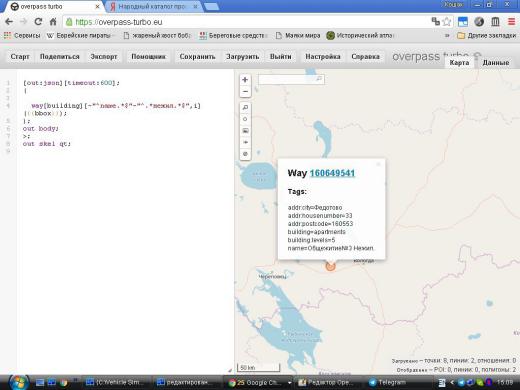Screen dimensions: 520x390
Task: Zoom in on the map with plus button
Action: (x=245, y=80)
